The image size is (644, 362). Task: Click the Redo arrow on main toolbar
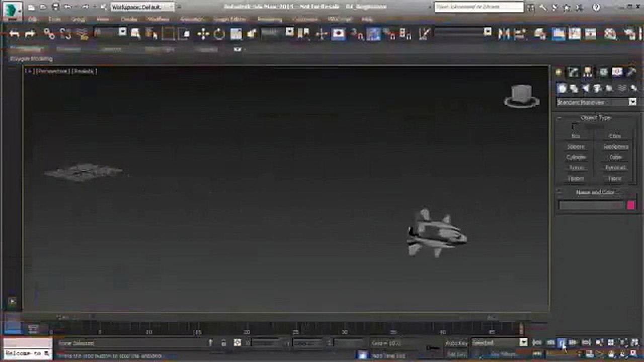point(31,34)
